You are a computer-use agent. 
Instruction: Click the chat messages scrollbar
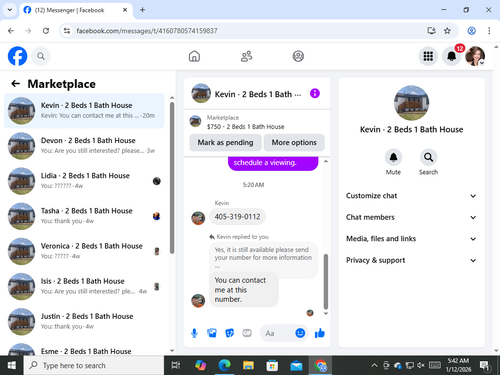(x=326, y=282)
